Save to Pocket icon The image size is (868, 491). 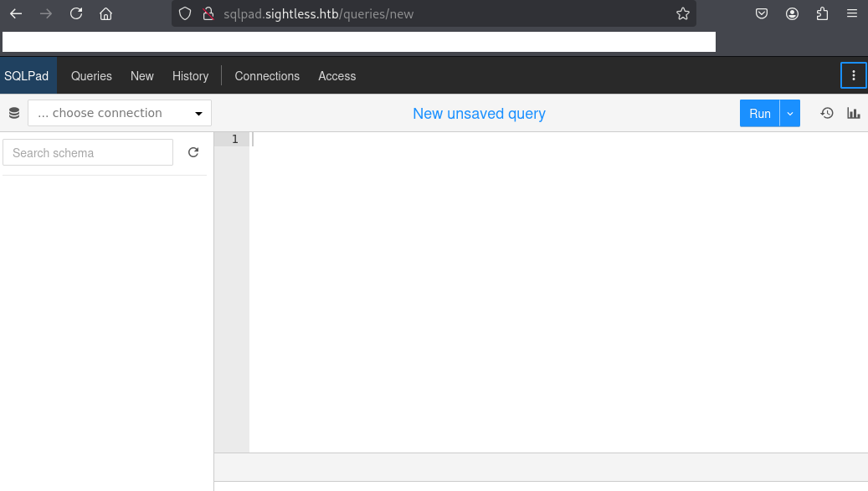(x=762, y=13)
